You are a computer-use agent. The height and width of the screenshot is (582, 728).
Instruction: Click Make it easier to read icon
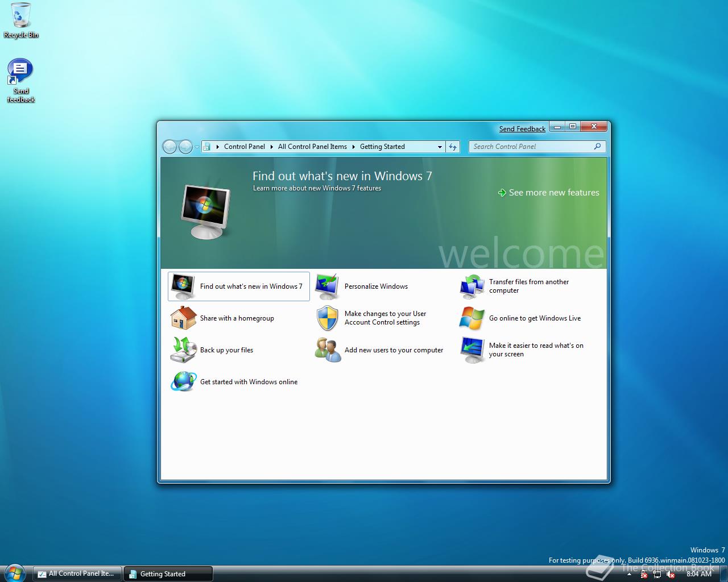pyautogui.click(x=472, y=350)
